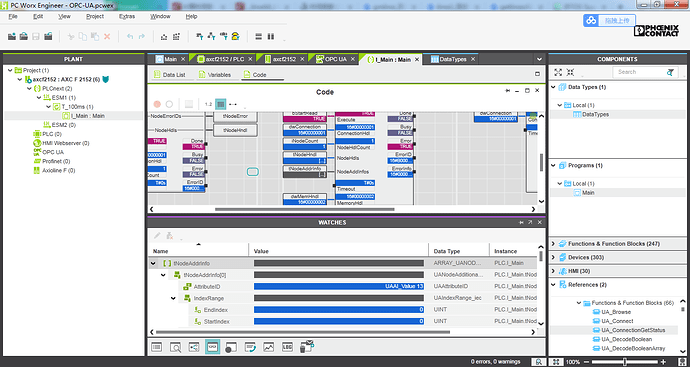Click the AttributeID value UAAI_Value 13
690x367 pixels.
pyautogui.click(x=339, y=287)
